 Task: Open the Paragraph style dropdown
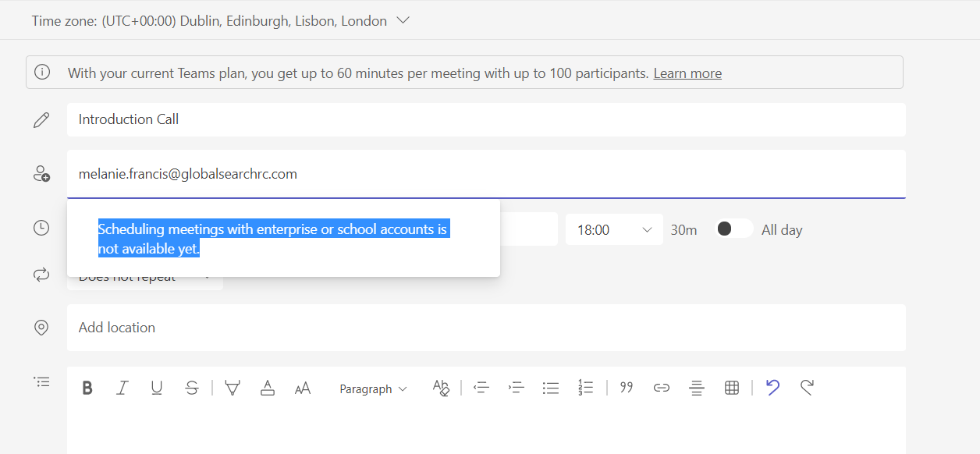pyautogui.click(x=373, y=388)
